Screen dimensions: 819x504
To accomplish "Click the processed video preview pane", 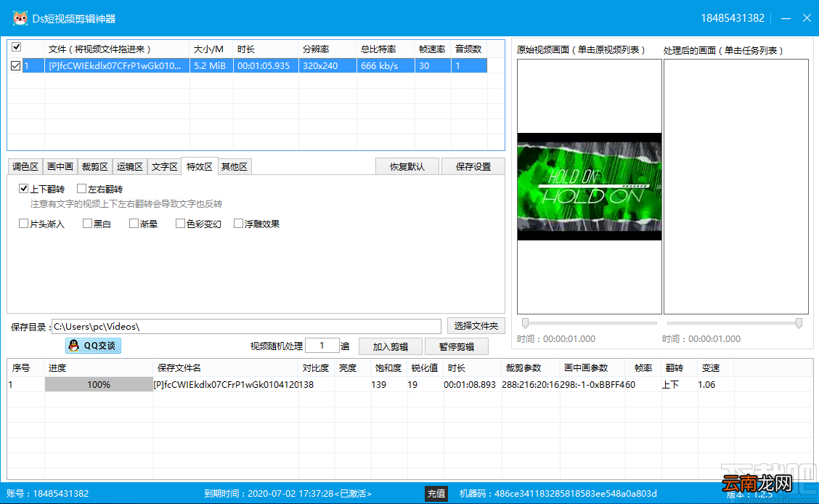I will click(x=736, y=187).
